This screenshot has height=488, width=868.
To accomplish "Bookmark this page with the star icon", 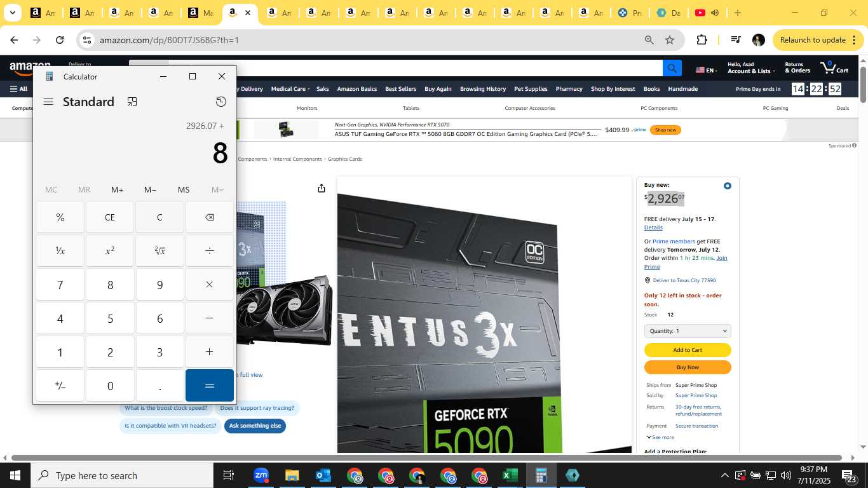I will tap(670, 40).
